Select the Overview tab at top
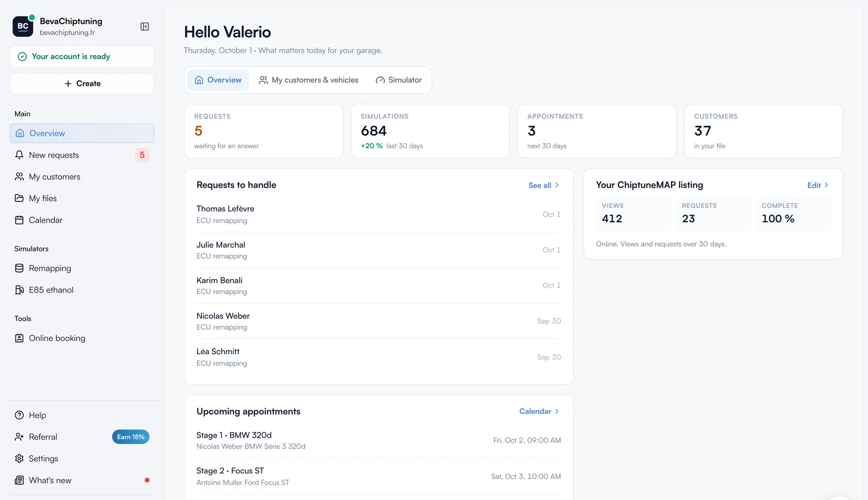The width and height of the screenshot is (868, 500). coord(218,80)
